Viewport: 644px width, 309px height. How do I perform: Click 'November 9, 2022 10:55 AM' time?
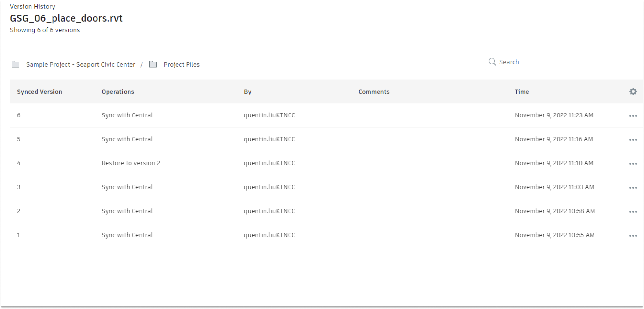[x=555, y=235]
